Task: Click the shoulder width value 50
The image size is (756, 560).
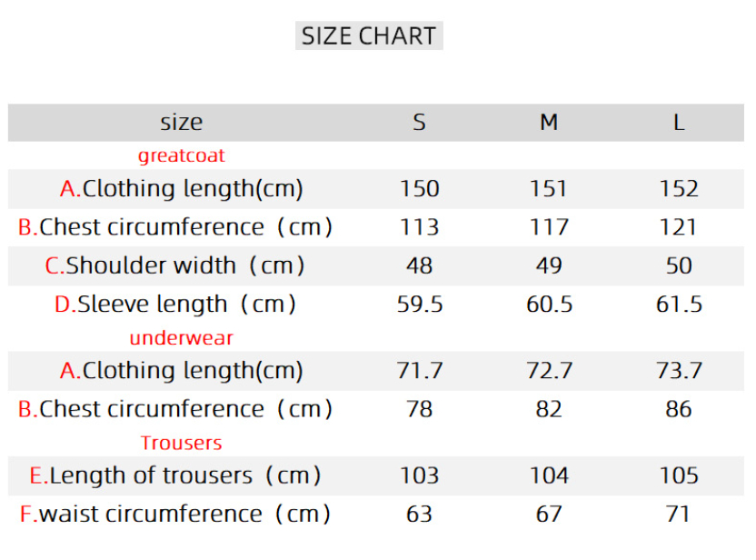Action: [x=679, y=265]
